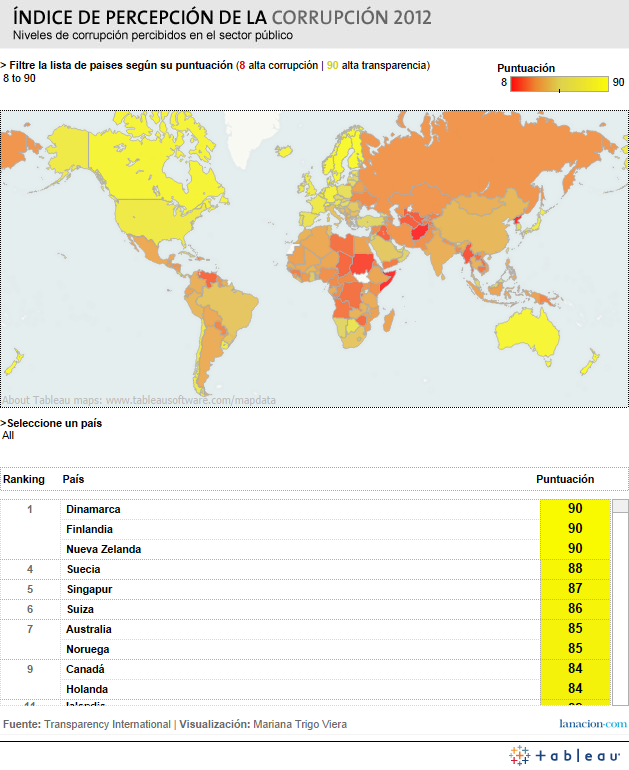Open the About Tableau maps link
The width and height of the screenshot is (629, 770).
(139, 400)
